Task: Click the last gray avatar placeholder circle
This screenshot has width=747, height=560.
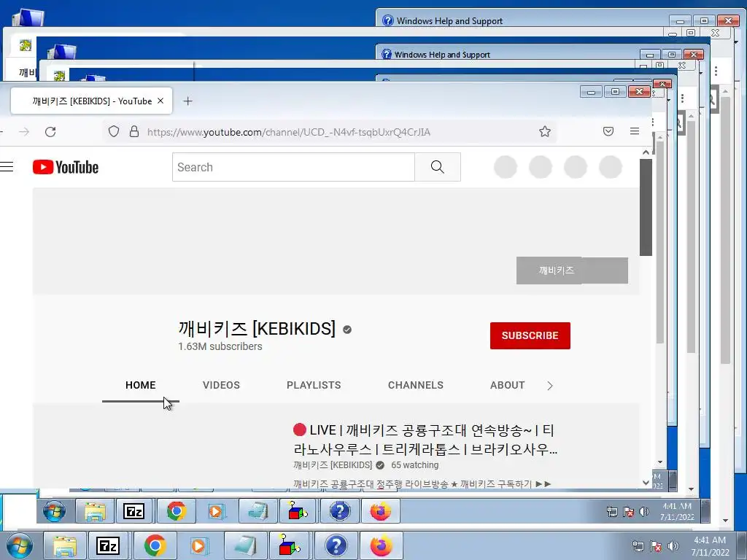Action: pyautogui.click(x=611, y=167)
